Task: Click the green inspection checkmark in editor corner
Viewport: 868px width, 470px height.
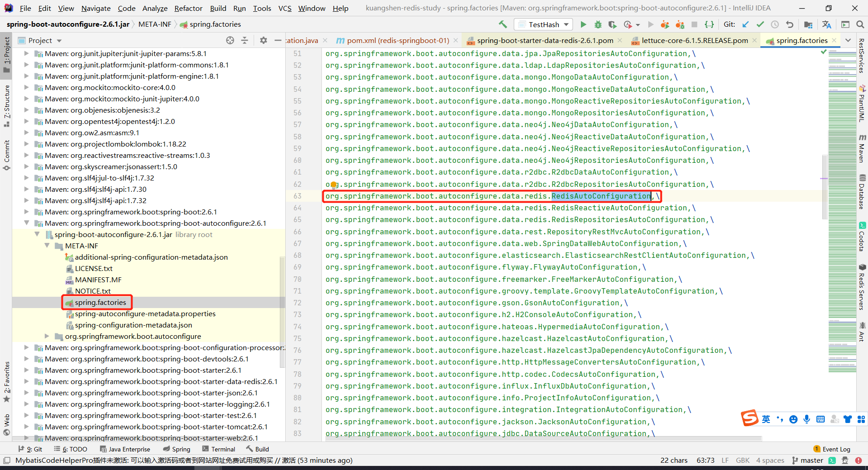Action: (x=824, y=52)
